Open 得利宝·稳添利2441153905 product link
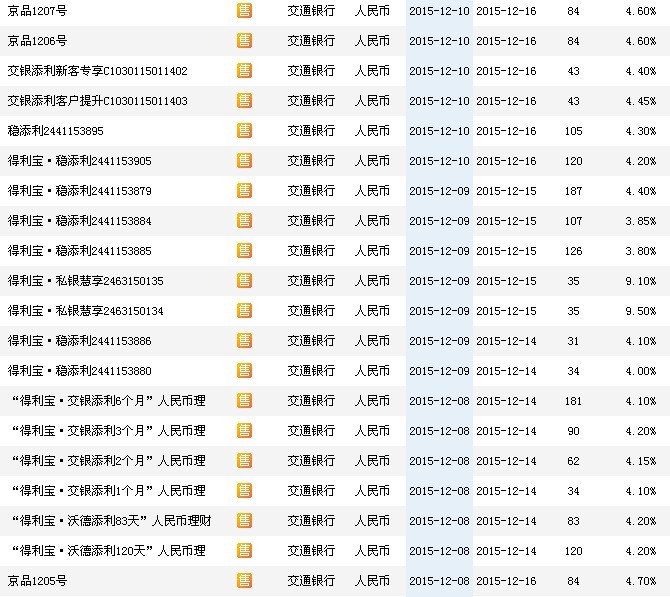The width and height of the screenshot is (670, 597). pos(79,161)
